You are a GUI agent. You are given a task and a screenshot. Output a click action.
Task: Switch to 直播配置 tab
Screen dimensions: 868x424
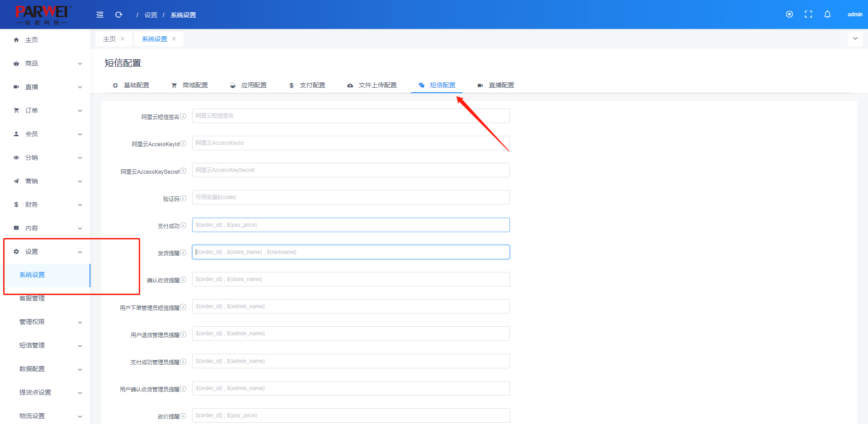pyautogui.click(x=496, y=85)
